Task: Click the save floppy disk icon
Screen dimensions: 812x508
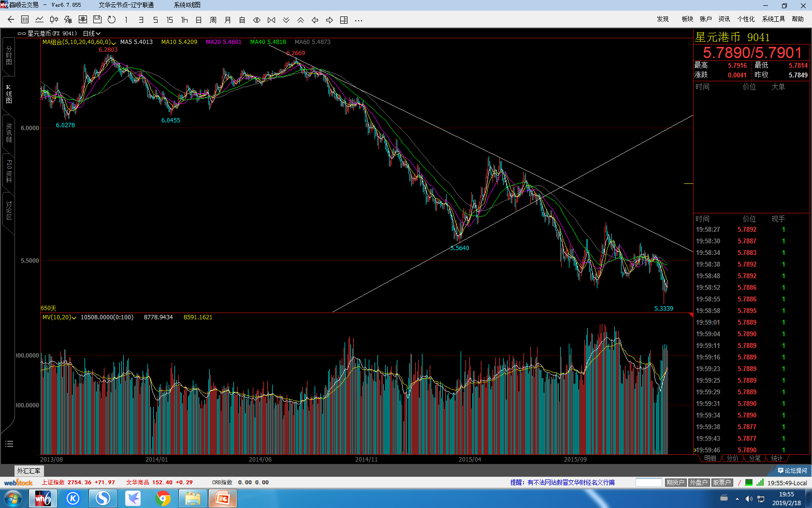Action: click(x=97, y=20)
